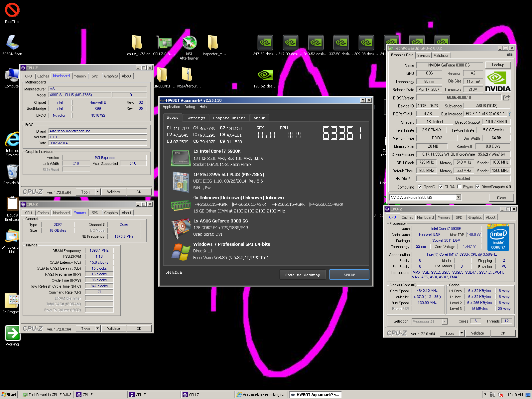
Task: Click Save to desktop in Aquamark
Action: (303, 275)
